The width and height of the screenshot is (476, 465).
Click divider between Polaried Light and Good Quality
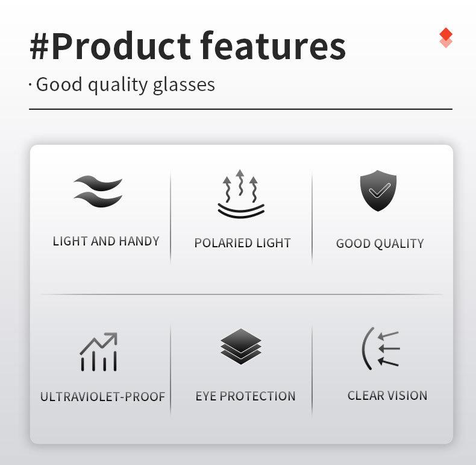point(312,217)
